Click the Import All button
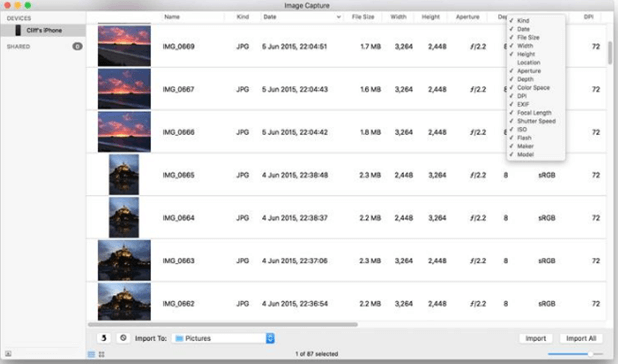 click(x=581, y=338)
